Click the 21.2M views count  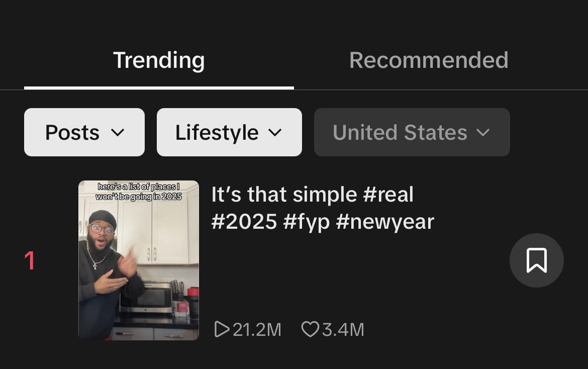pos(257,330)
